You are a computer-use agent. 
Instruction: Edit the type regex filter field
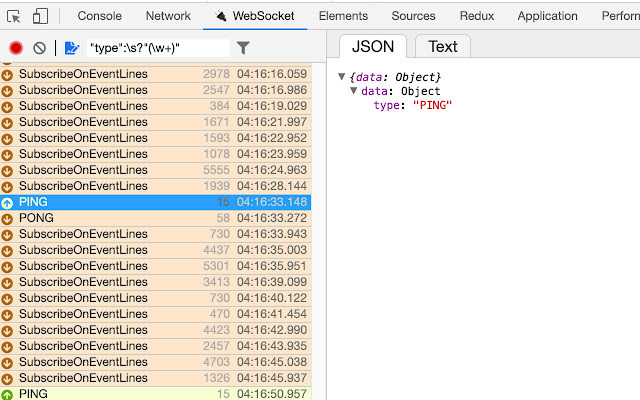[x=158, y=48]
